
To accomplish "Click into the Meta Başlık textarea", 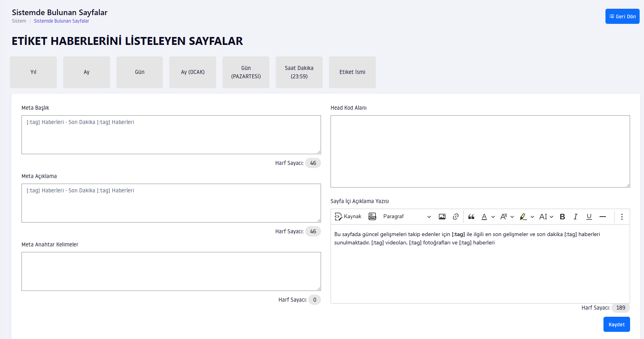I will click(171, 135).
